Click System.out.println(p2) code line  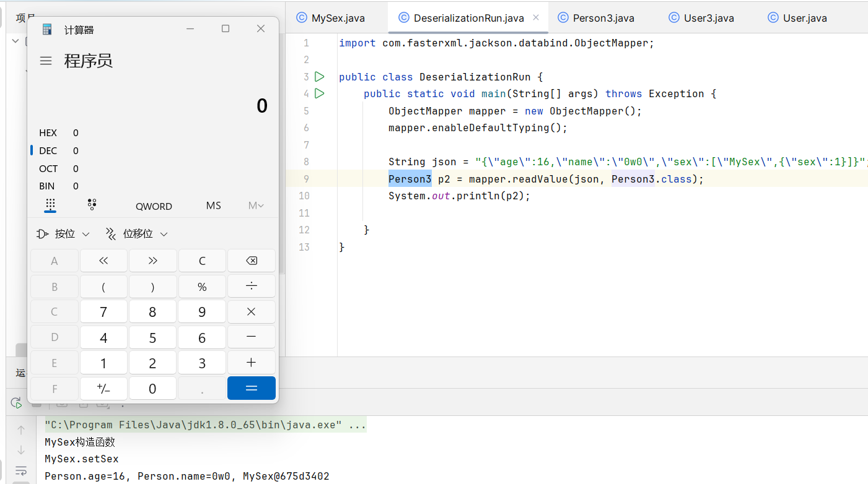(x=460, y=196)
